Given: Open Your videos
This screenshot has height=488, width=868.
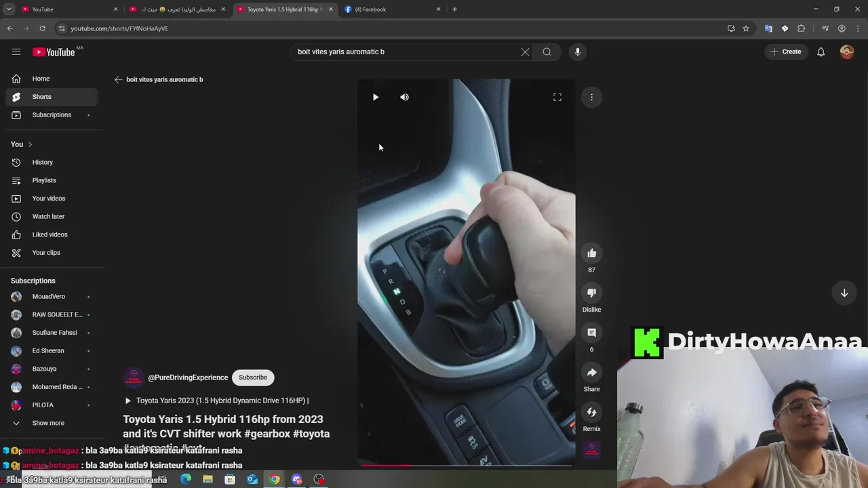Looking at the screenshot, I should (x=52, y=199).
